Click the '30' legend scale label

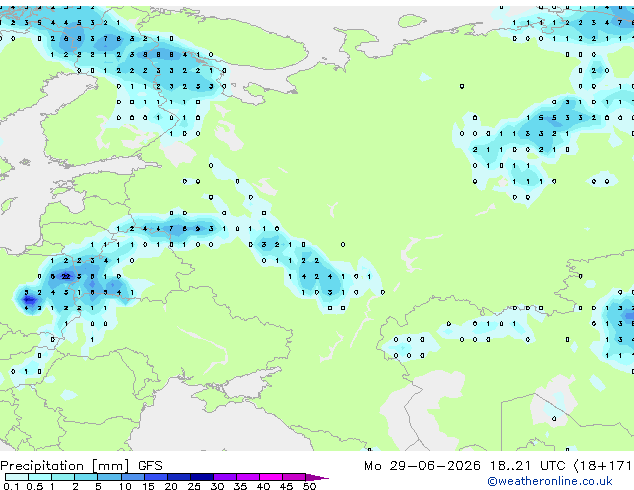point(217,486)
